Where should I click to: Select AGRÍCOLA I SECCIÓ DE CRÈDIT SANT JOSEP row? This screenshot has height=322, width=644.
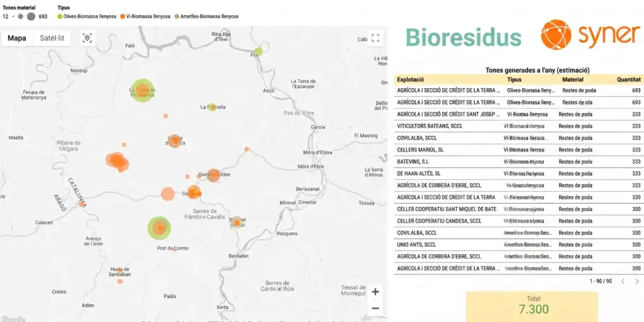pyautogui.click(x=519, y=114)
